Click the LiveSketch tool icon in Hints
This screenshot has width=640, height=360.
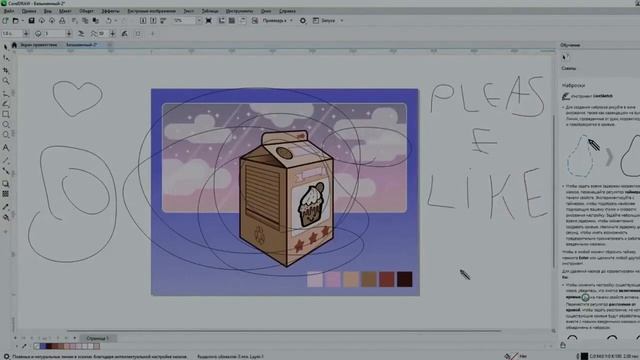click(x=565, y=96)
